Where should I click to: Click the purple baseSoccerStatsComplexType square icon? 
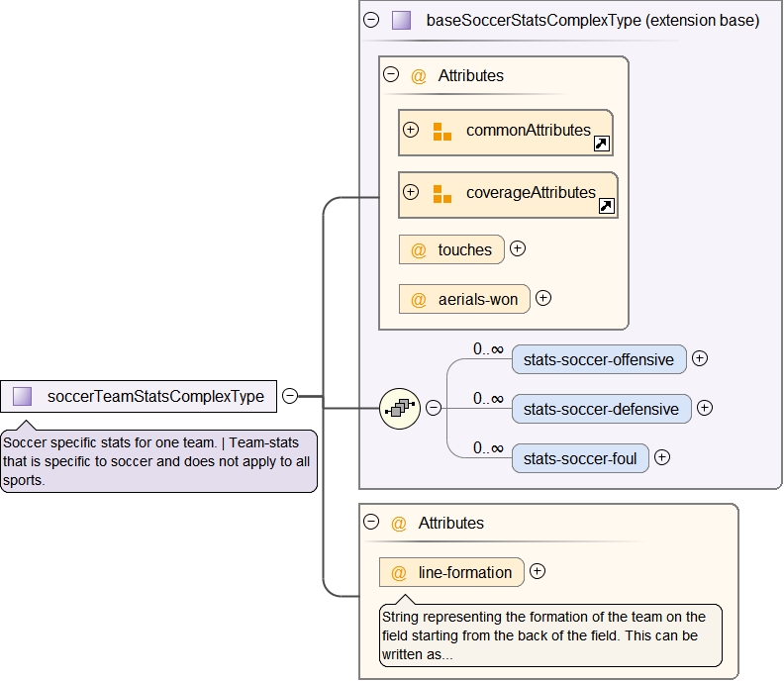click(401, 20)
